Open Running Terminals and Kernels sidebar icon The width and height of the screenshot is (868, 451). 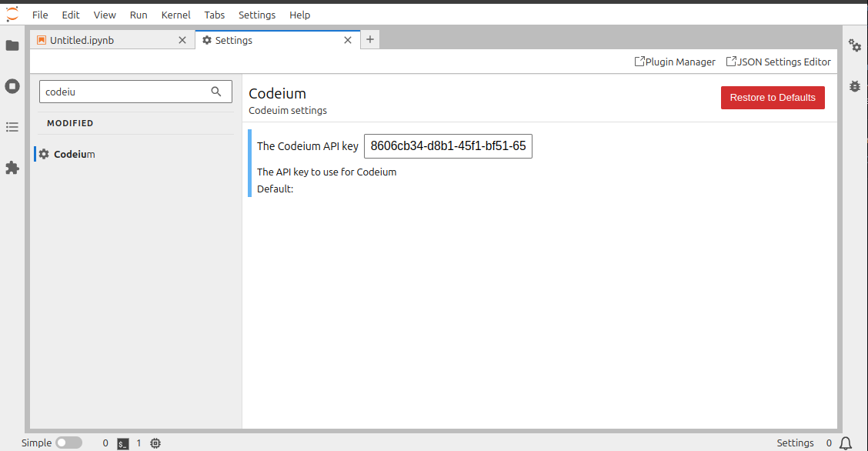[x=12, y=86]
